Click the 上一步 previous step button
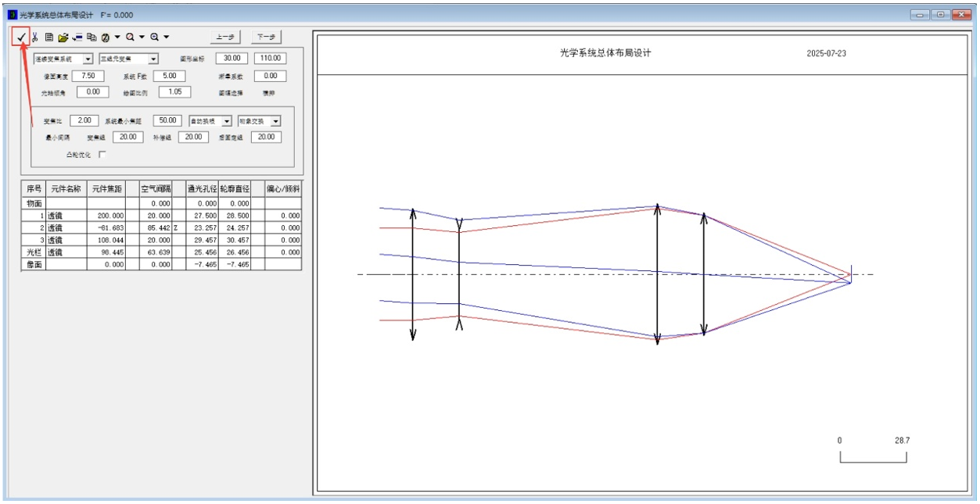The width and height of the screenshot is (980, 504). coord(226,37)
